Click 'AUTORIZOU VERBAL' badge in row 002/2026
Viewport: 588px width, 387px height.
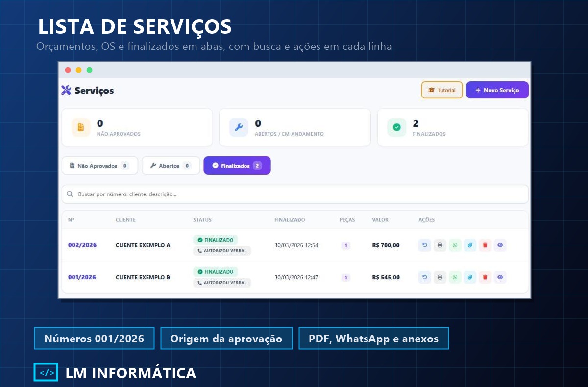222,251
